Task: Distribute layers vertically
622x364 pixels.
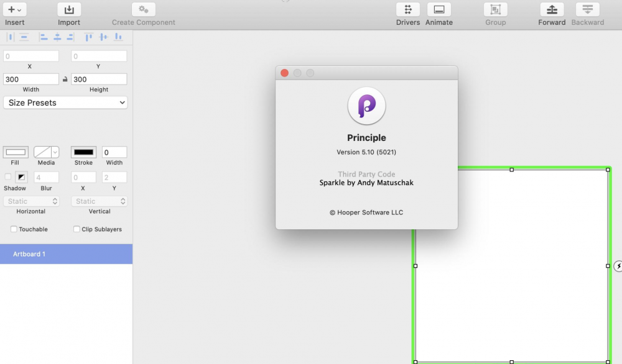Action: pyautogui.click(x=24, y=37)
